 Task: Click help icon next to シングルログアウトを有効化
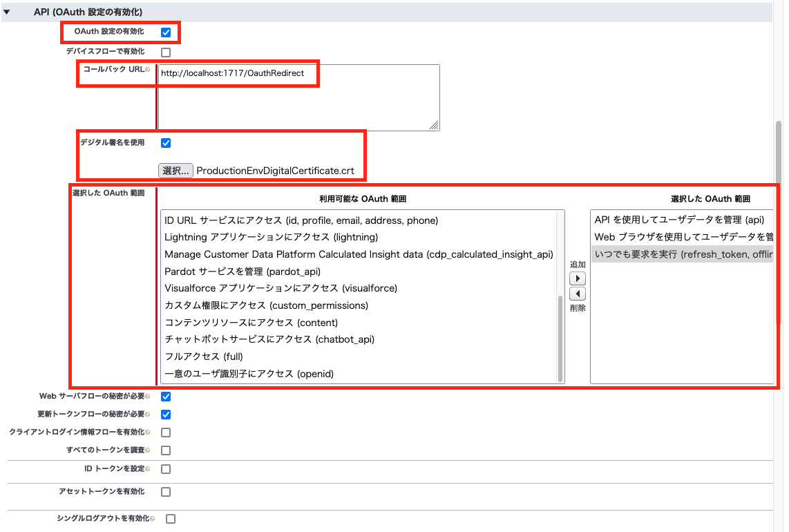click(153, 519)
